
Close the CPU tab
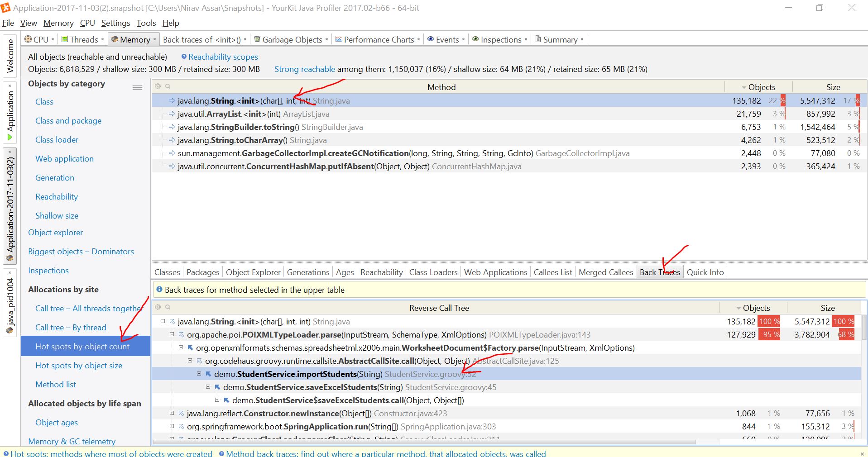[53, 39]
